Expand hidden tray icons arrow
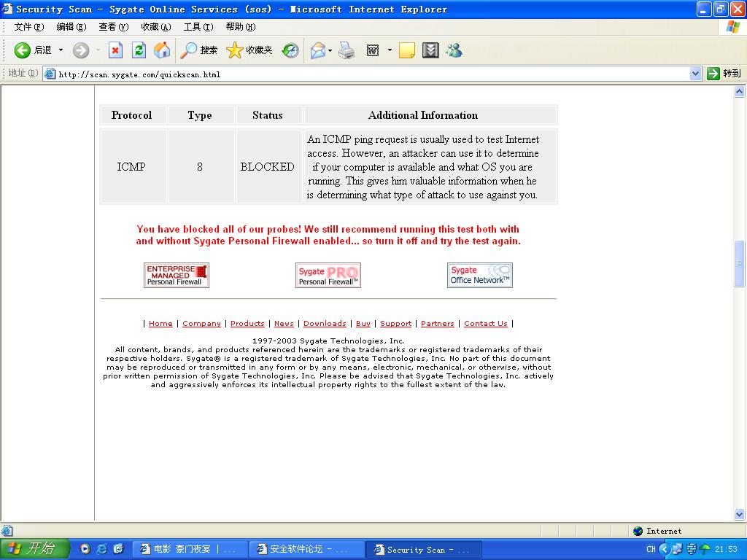The width and height of the screenshot is (747, 560). point(665,549)
